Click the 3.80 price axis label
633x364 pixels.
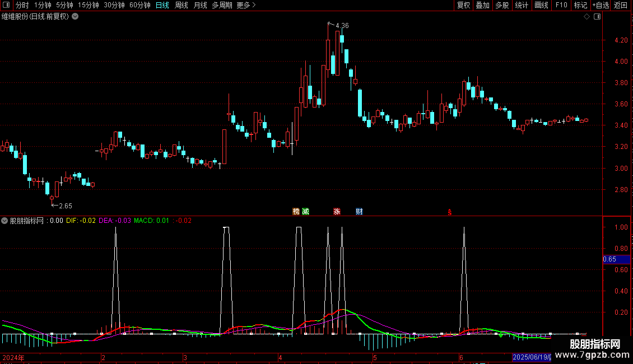[621, 83]
